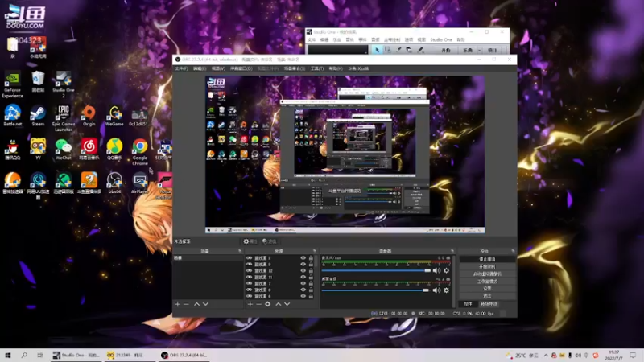Move scene down in Scenes panel
Viewport: 644px width, 362px height.
205,304
